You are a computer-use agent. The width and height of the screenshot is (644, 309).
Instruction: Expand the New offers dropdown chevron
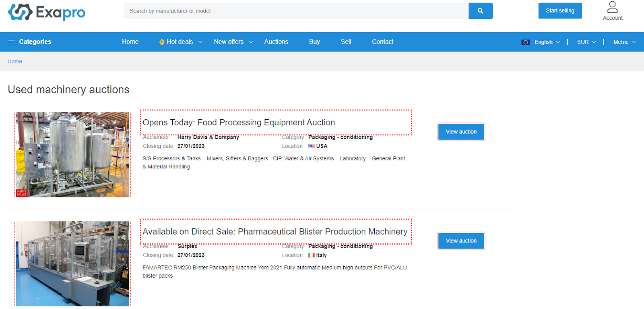[x=251, y=42]
